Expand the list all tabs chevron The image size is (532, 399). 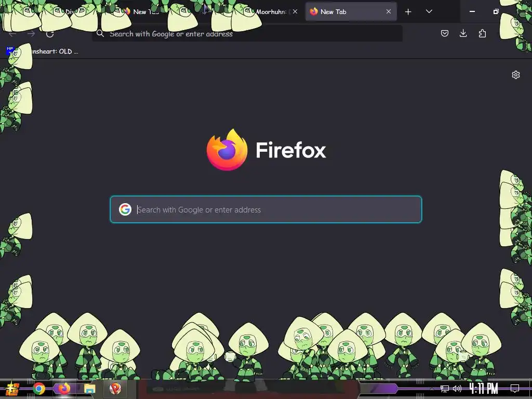click(x=429, y=11)
